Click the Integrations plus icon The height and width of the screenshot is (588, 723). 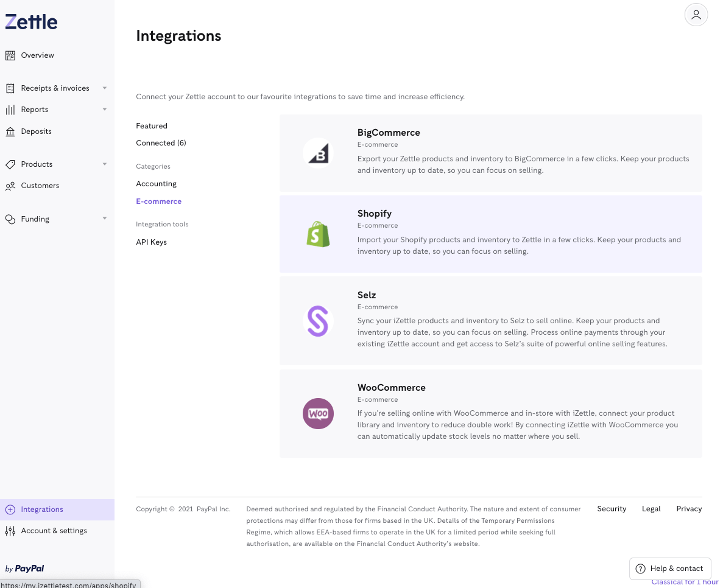click(10, 509)
